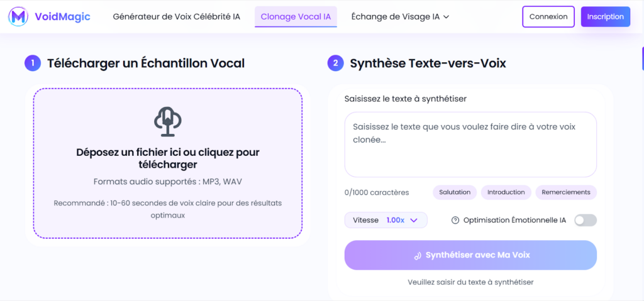
Task: Click the step 1 number badge
Action: [33, 63]
